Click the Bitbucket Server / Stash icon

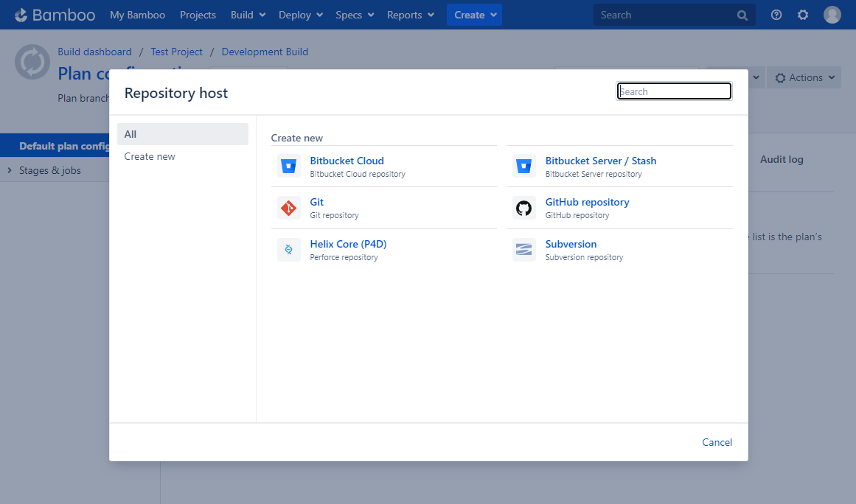tap(524, 167)
